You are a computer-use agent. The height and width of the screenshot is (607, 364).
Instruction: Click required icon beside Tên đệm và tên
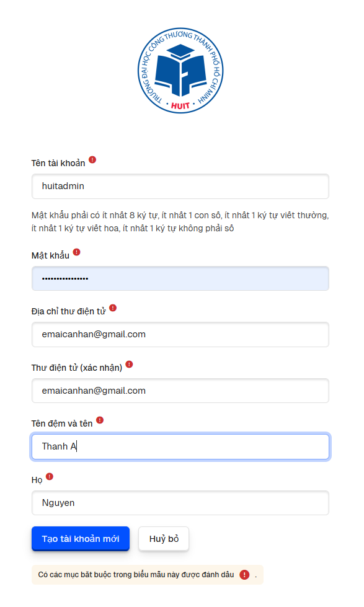click(100, 420)
